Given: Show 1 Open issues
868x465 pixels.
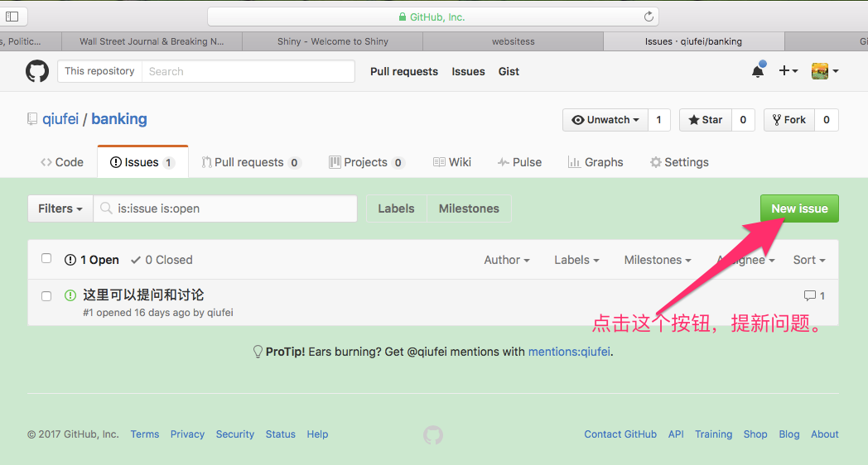Looking at the screenshot, I should coord(92,260).
